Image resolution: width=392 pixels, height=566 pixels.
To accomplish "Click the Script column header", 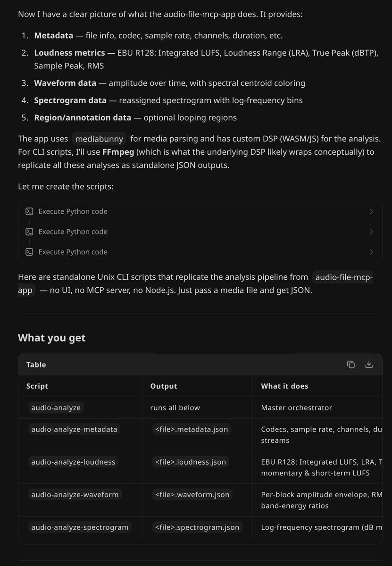I will (x=37, y=386).
